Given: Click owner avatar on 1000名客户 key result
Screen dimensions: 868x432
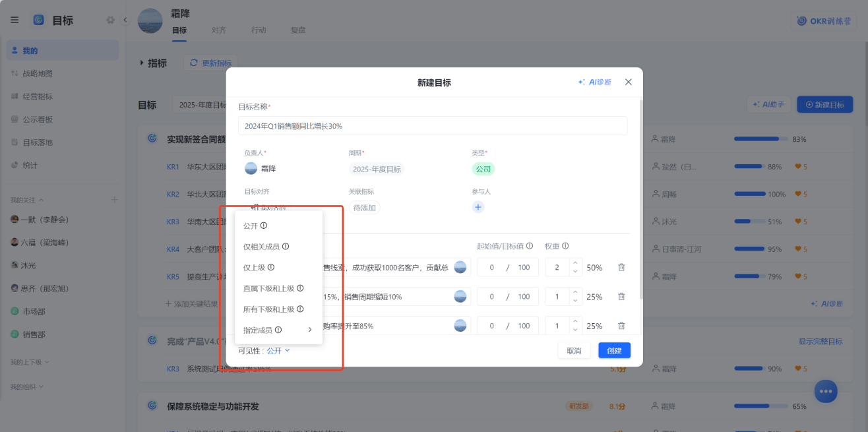Looking at the screenshot, I should coord(460,267).
